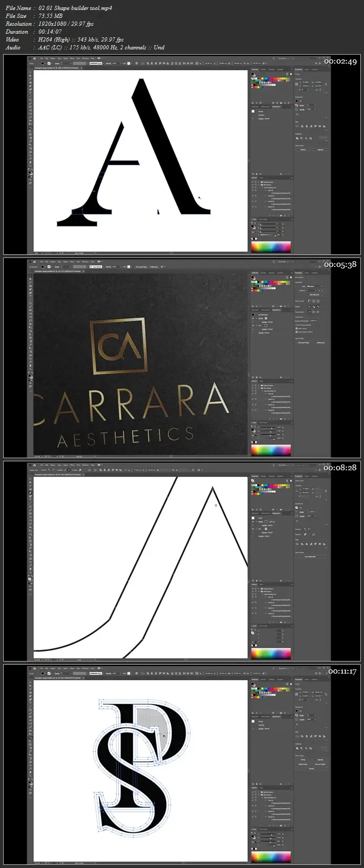Open Units dropdown in Properties, 00:05:38 frame
The height and width of the screenshot is (868, 364).
[x=315, y=286]
